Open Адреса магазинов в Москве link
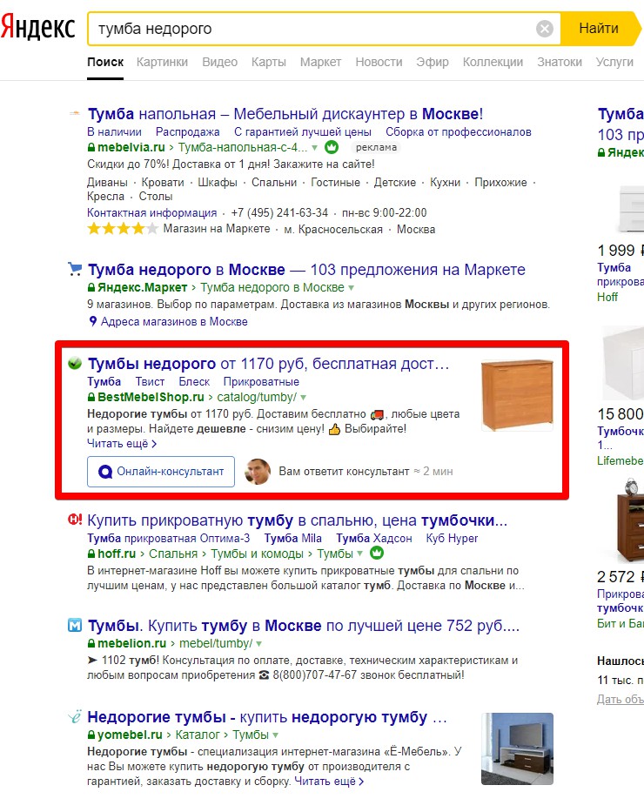Viewport: 644px width, 812px height. pos(174,322)
